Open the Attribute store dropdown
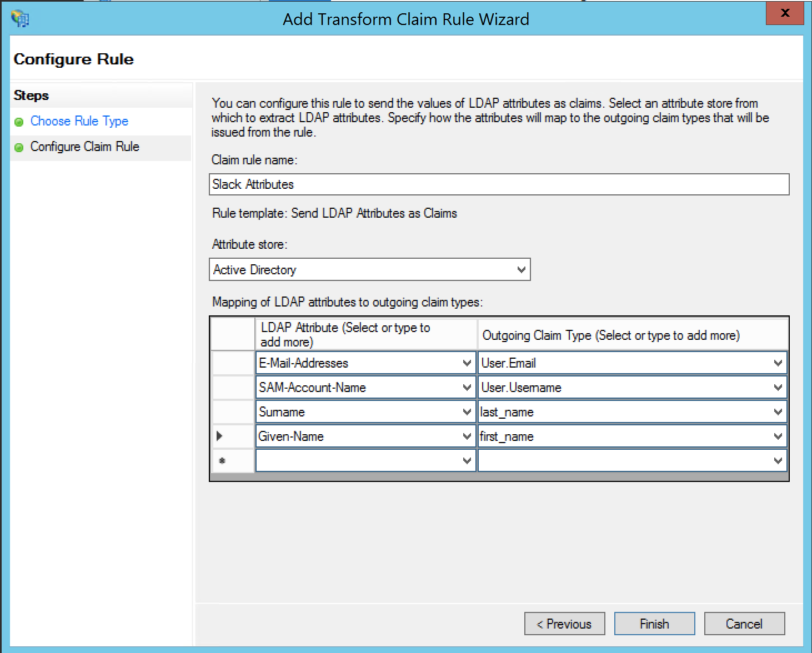 [x=521, y=270]
